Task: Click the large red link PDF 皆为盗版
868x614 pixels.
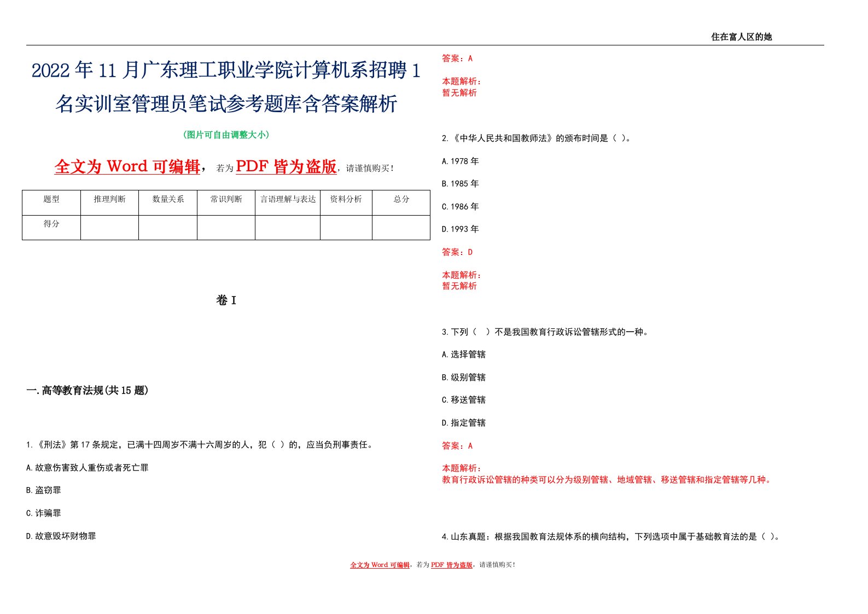Action: (286, 166)
